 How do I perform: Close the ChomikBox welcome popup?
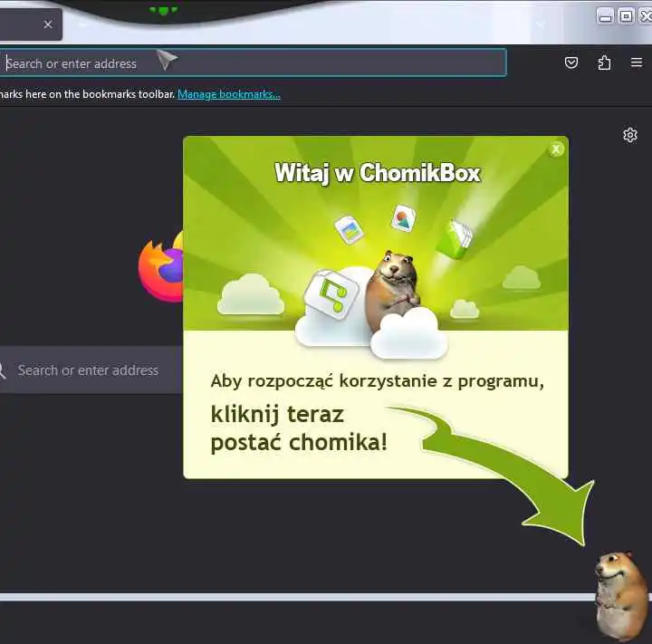556,149
